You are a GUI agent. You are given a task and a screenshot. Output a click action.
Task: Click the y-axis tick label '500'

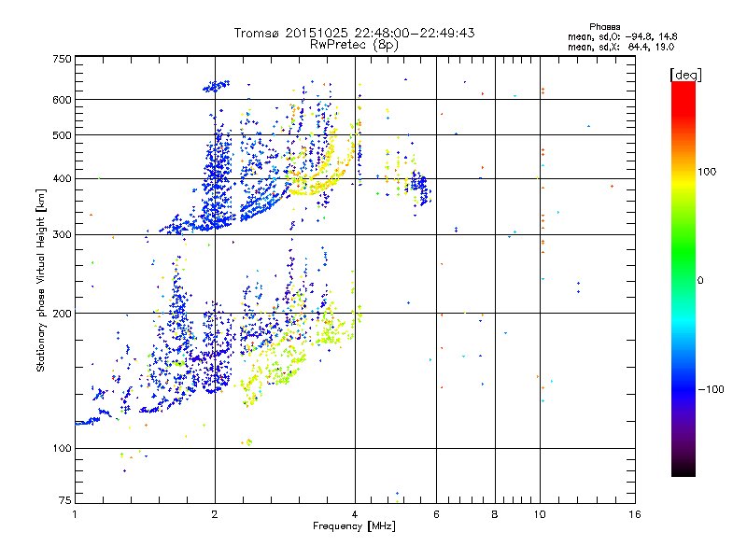62,135
